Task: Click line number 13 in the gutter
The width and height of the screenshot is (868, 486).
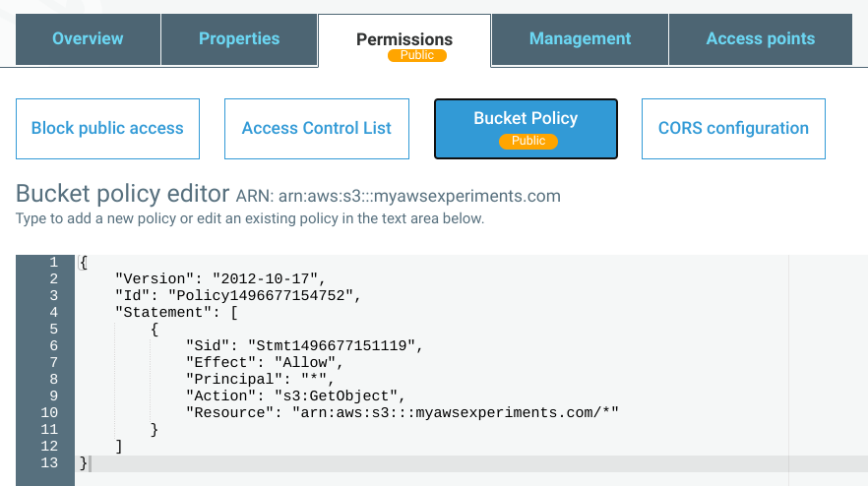Action: [x=49, y=462]
